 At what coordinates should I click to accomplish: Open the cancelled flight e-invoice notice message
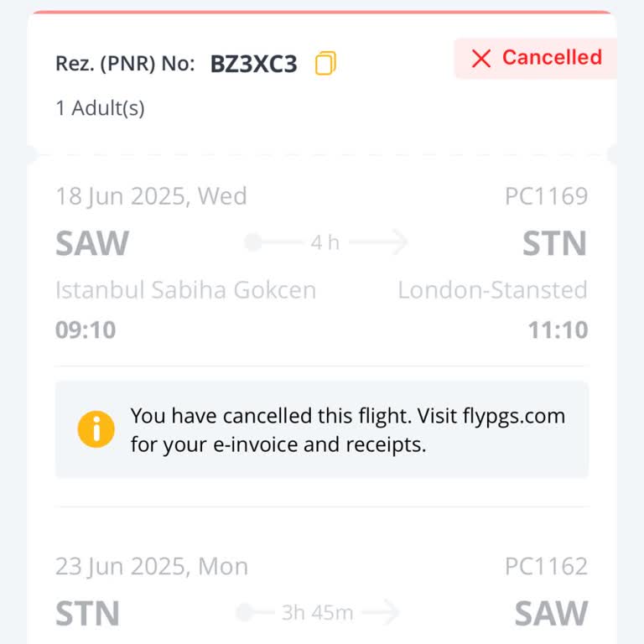[347, 430]
